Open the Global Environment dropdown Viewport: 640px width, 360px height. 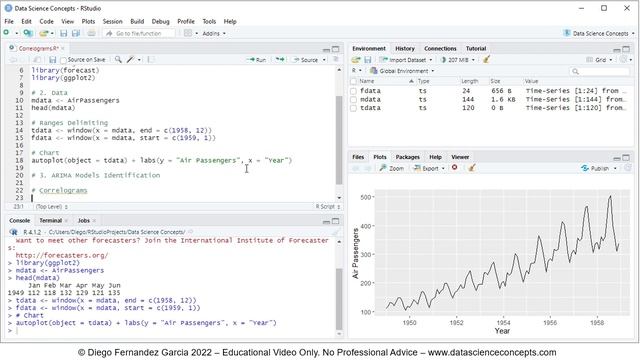pos(402,71)
